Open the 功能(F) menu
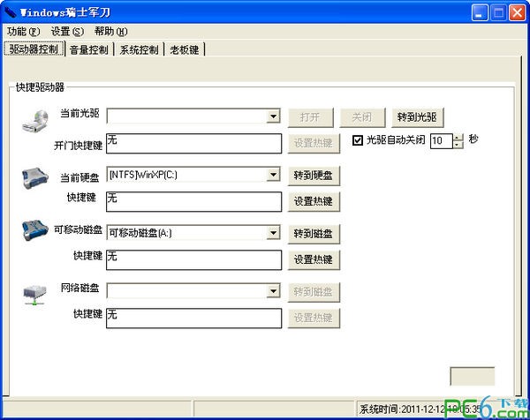Image resolution: width=530 pixels, height=420 pixels. tap(23, 32)
